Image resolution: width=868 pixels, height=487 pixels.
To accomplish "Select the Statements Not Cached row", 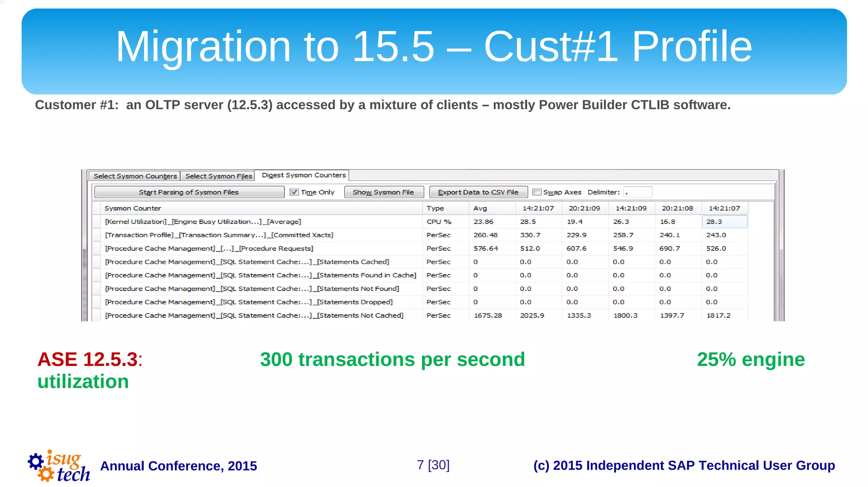I will tap(420, 315).
